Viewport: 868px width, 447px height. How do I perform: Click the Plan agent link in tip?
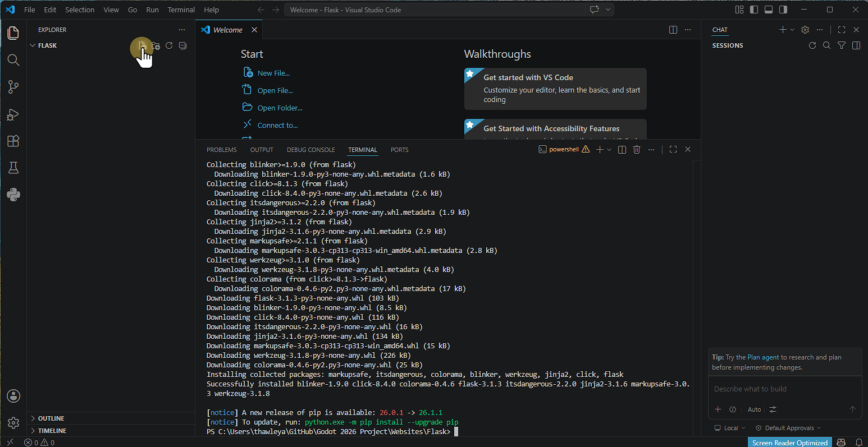pyautogui.click(x=763, y=357)
